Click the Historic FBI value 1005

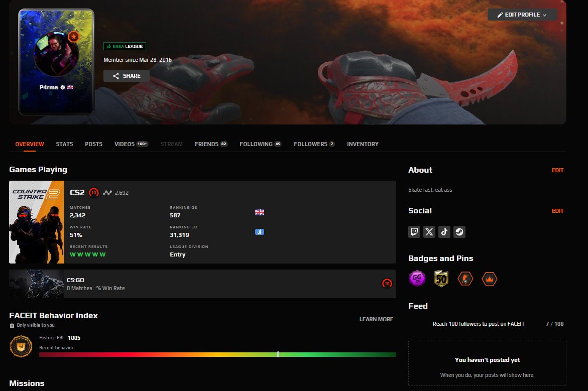click(x=74, y=338)
